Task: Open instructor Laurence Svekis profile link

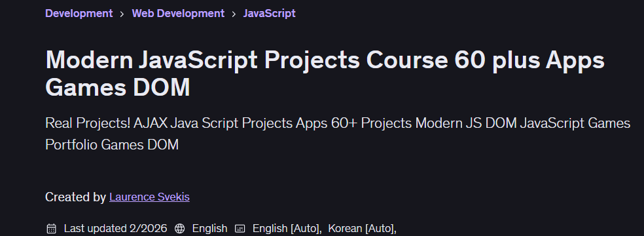Action: coord(149,197)
